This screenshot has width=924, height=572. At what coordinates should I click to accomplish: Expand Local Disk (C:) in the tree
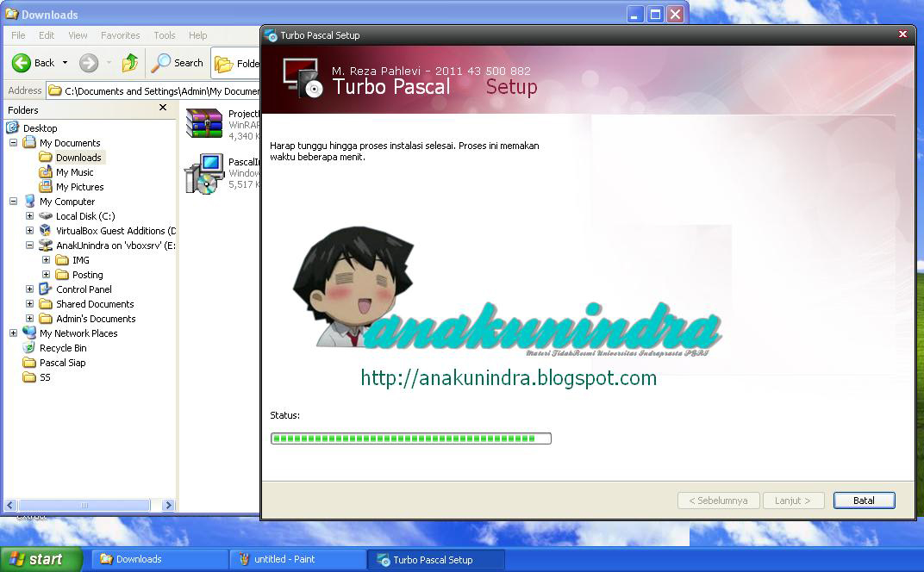coord(31,215)
